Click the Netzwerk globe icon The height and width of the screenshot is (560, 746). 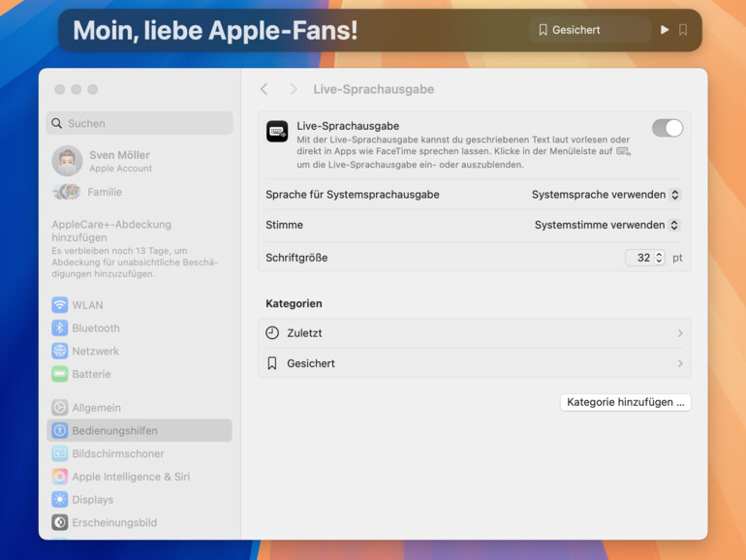pos(59,351)
